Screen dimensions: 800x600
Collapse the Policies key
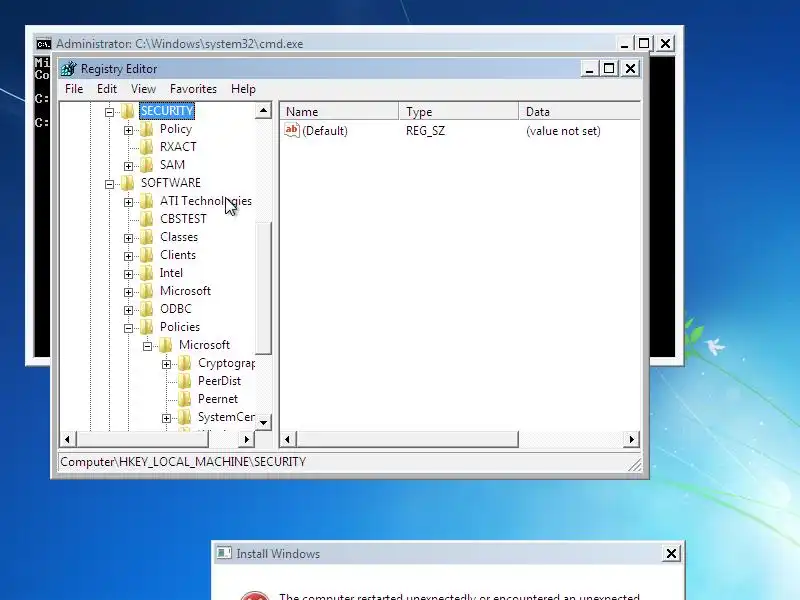tap(128, 328)
